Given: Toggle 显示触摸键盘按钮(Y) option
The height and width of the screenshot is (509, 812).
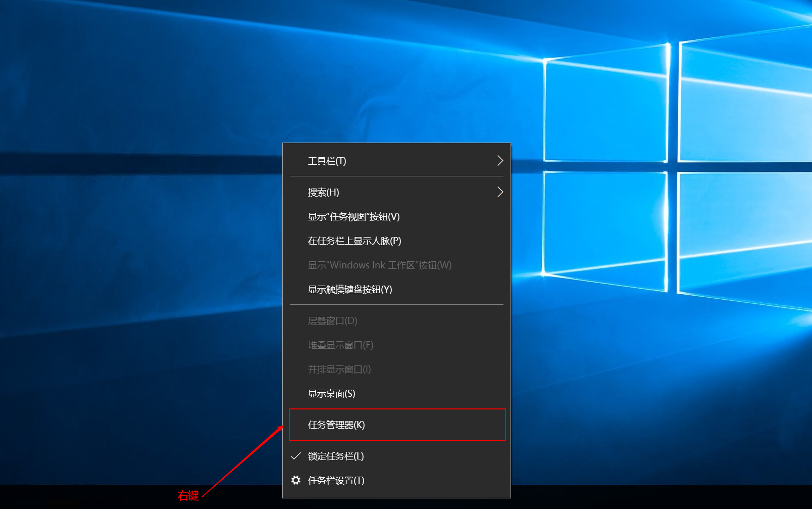Looking at the screenshot, I should pos(350,290).
